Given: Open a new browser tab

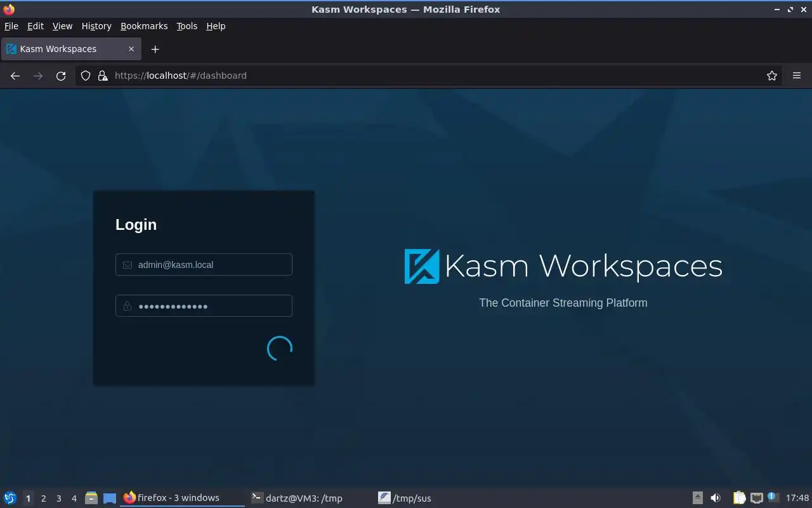Looking at the screenshot, I should (x=155, y=49).
